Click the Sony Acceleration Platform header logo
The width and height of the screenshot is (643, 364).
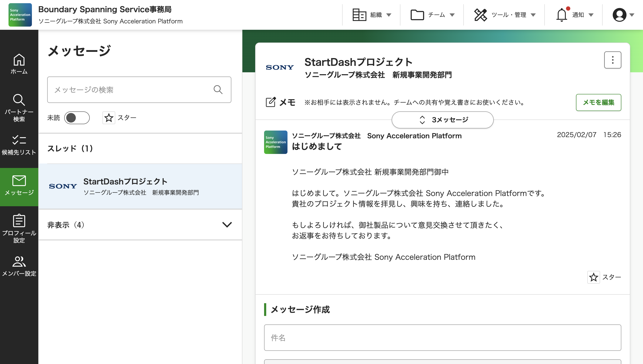click(x=20, y=15)
